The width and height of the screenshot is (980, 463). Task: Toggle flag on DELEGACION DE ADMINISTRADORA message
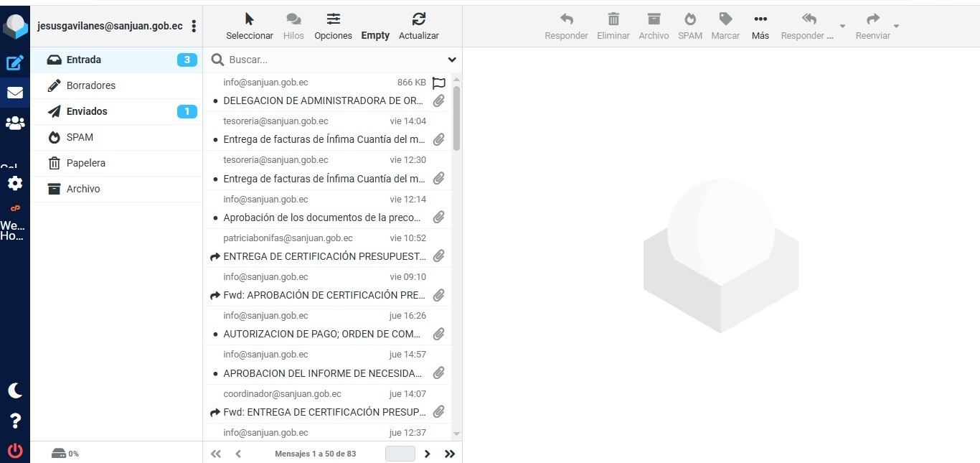(x=439, y=83)
